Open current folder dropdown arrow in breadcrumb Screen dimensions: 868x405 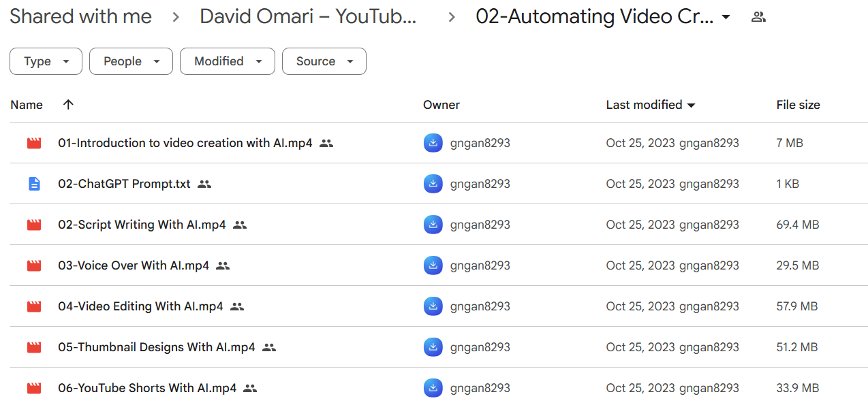coord(726,17)
